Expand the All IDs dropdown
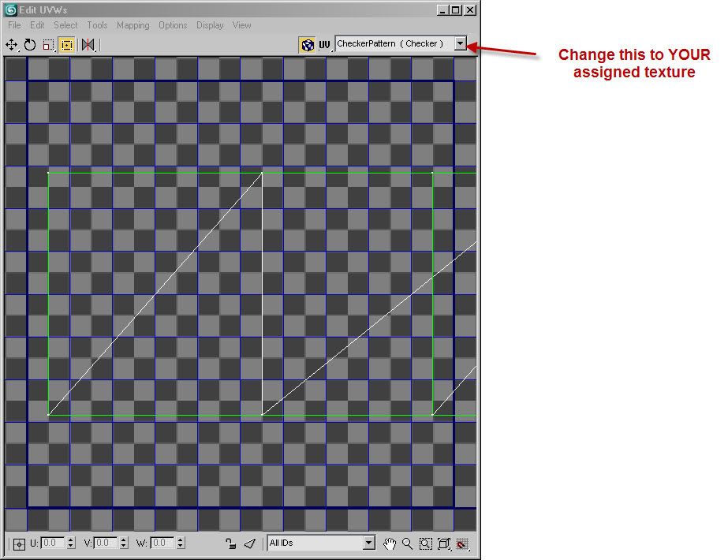Viewport: 728px width, 560px height. (x=368, y=543)
